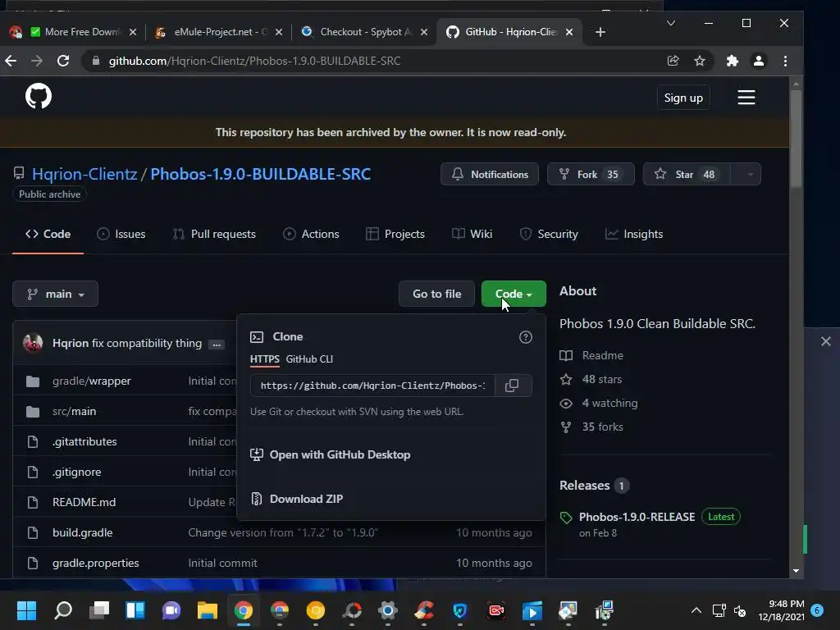This screenshot has height=630, width=840.
Task: Open the Projects tab
Action: pyautogui.click(x=395, y=234)
